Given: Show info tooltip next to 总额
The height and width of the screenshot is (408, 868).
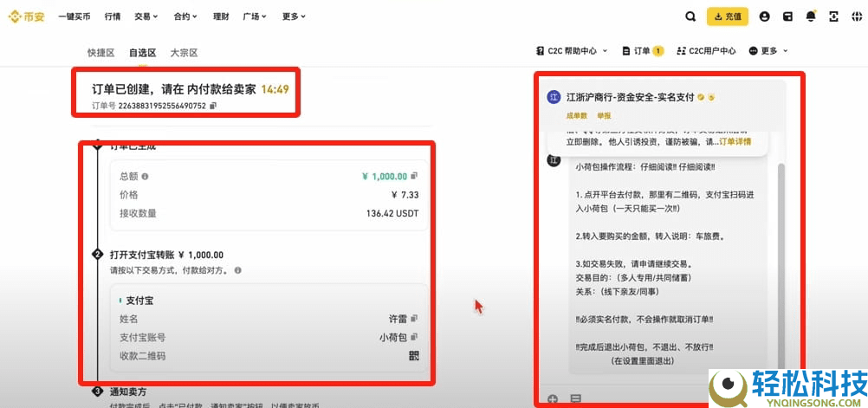Looking at the screenshot, I should point(145,177).
